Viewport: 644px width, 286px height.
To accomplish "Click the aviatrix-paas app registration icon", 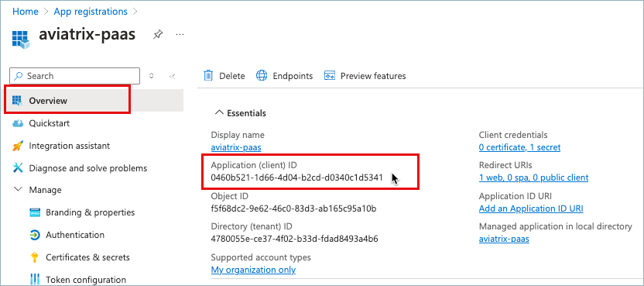I will click(22, 39).
